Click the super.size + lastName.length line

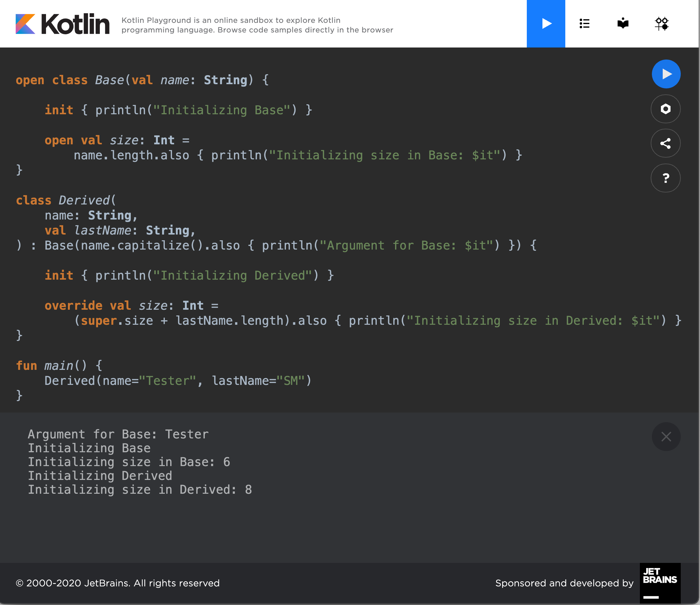[377, 321]
